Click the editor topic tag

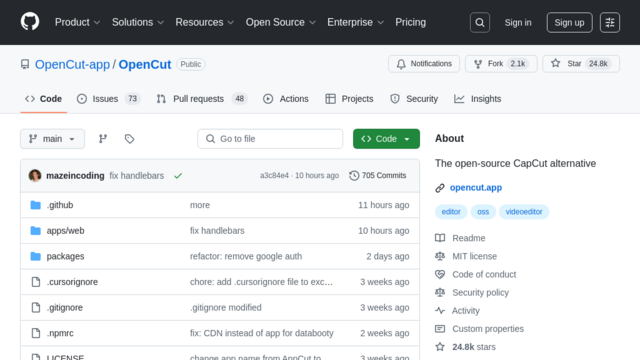tap(451, 212)
